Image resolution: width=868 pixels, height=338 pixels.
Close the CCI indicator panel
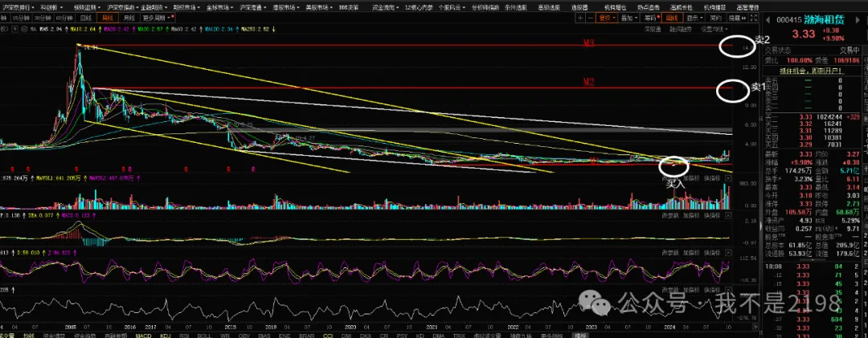click(x=728, y=289)
